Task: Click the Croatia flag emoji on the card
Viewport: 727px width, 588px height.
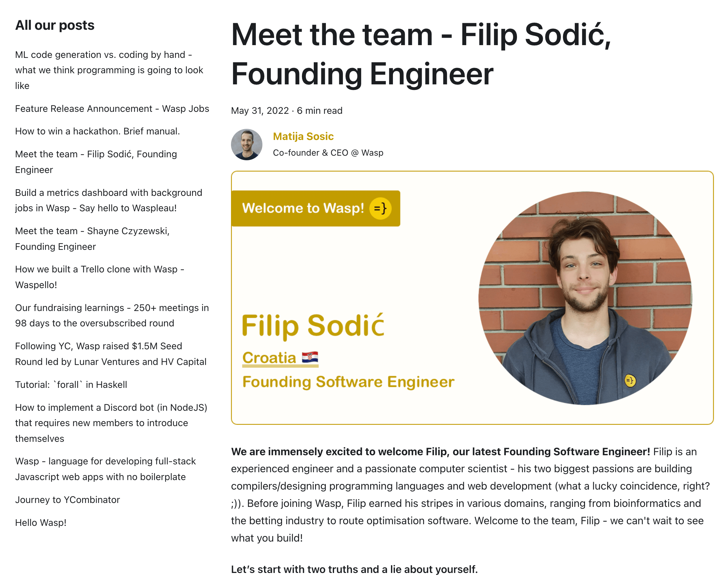Action: [x=310, y=356]
